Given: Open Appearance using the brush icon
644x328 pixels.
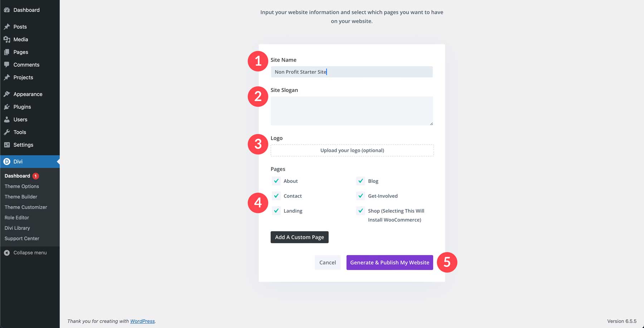Looking at the screenshot, I should [x=8, y=94].
